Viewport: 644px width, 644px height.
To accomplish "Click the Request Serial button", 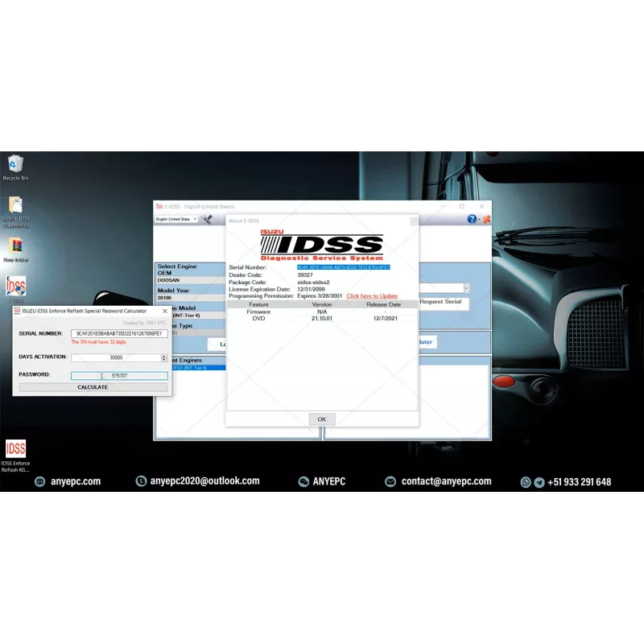I will 441,300.
